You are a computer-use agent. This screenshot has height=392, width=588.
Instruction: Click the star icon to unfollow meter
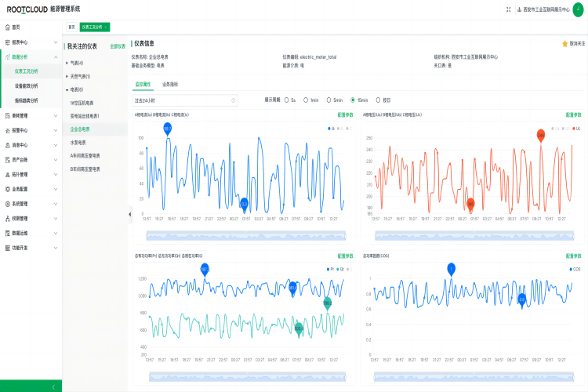(564, 43)
